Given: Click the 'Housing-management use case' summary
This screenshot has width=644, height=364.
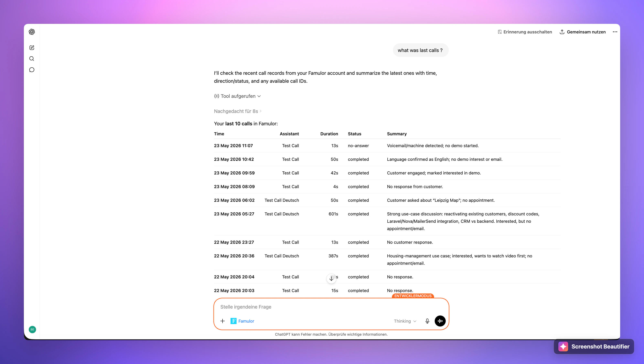Looking at the screenshot, I should (x=460, y=259).
